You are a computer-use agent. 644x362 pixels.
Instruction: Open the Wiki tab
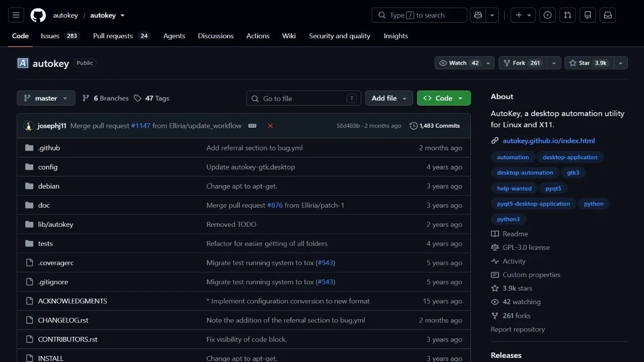(x=289, y=36)
